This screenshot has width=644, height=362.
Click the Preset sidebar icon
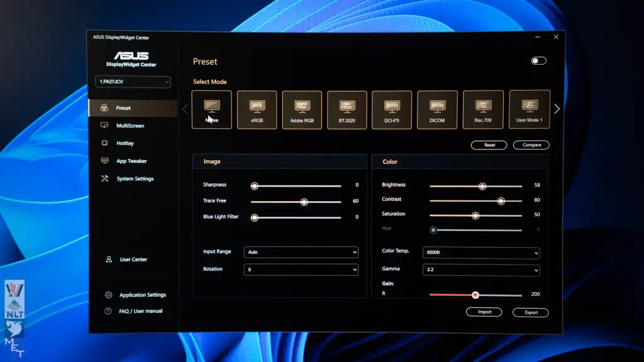(x=104, y=108)
